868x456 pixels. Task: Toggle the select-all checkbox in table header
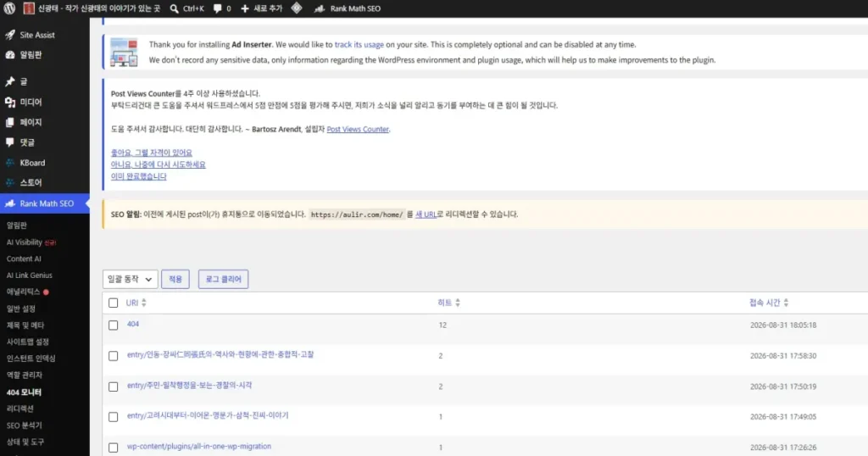[x=113, y=303]
